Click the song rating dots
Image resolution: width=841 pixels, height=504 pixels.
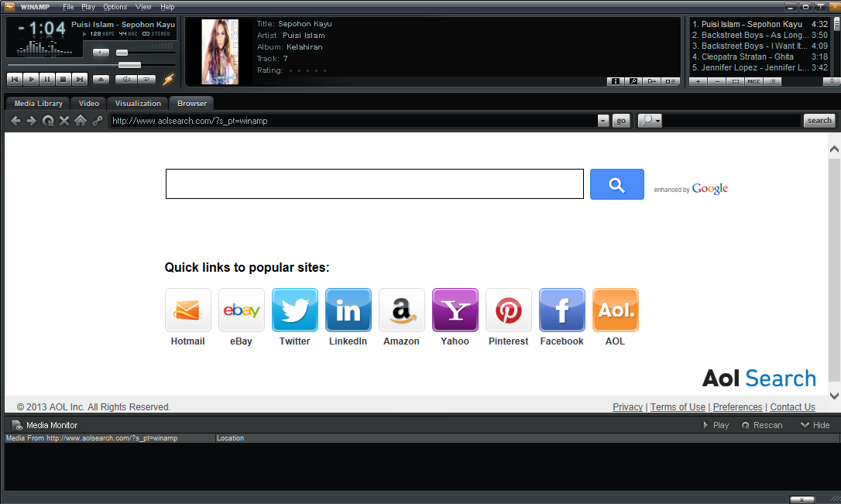click(307, 70)
